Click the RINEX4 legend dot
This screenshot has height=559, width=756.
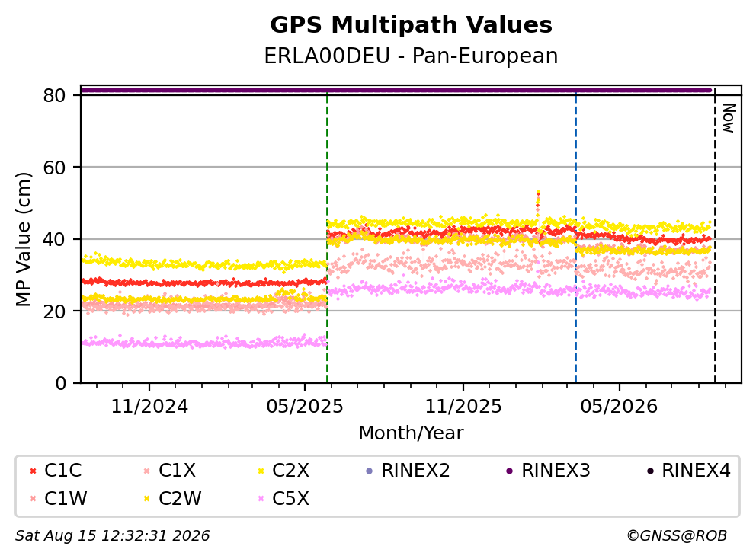pos(650,471)
